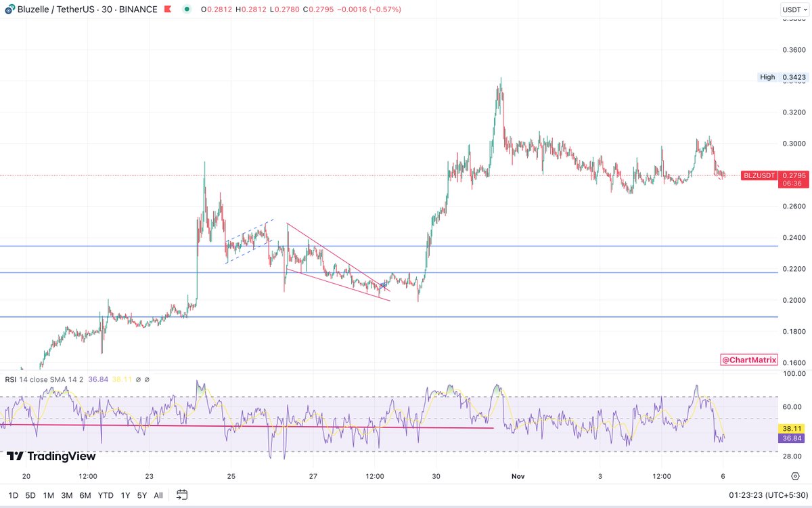Click the 0.2000 price scale label

(x=793, y=300)
